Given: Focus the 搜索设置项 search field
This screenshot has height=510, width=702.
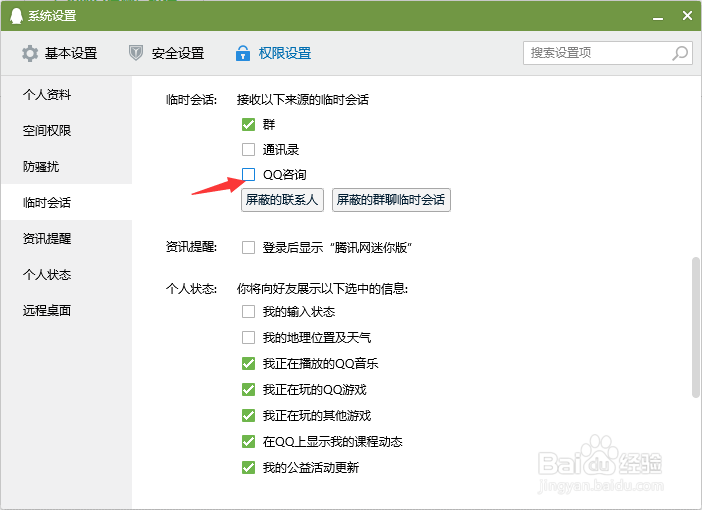Looking at the screenshot, I should coord(608,53).
